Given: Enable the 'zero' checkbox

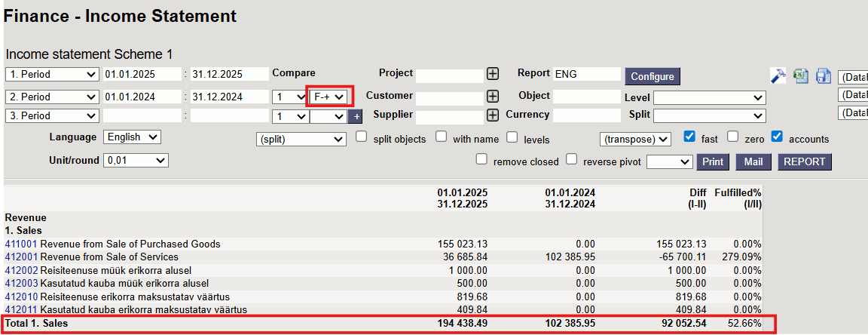Looking at the screenshot, I should coord(733,137).
